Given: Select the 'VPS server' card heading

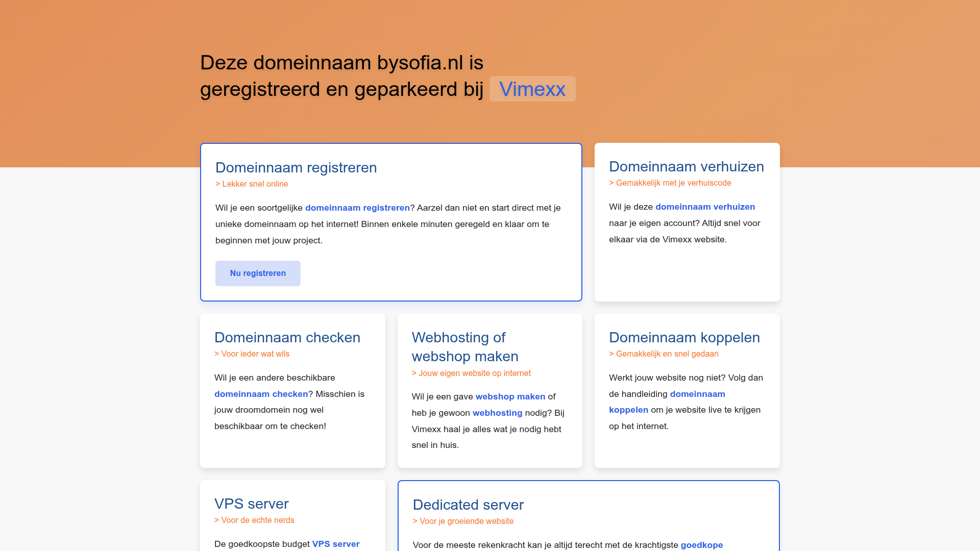Looking at the screenshot, I should (252, 504).
